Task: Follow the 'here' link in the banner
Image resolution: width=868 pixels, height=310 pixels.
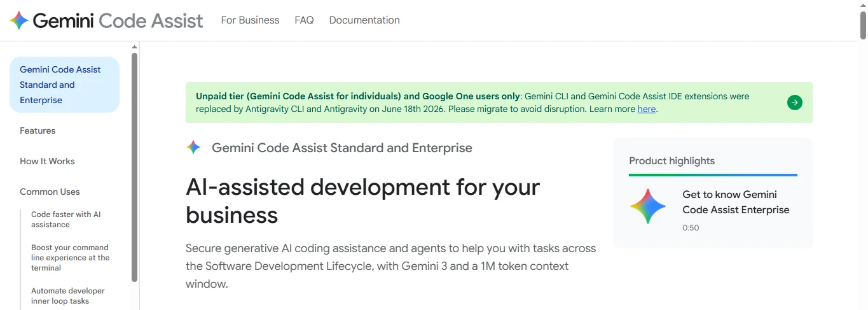Action: 646,109
